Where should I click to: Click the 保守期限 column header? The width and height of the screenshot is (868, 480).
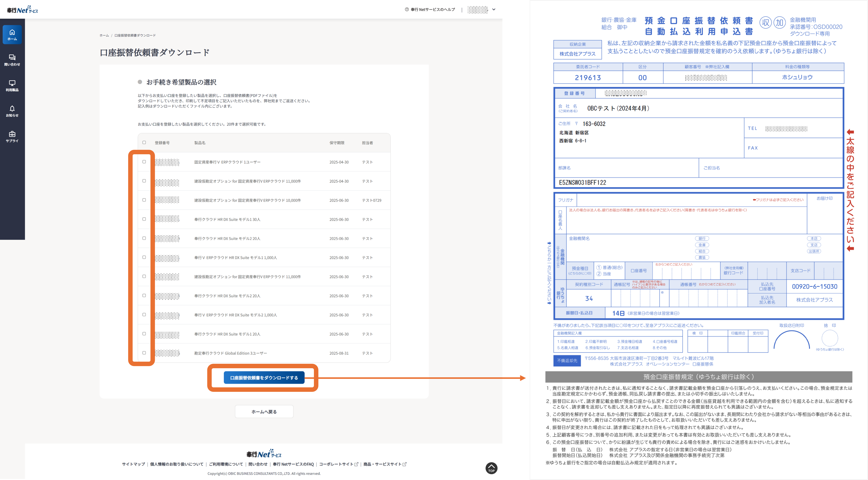[337, 143]
